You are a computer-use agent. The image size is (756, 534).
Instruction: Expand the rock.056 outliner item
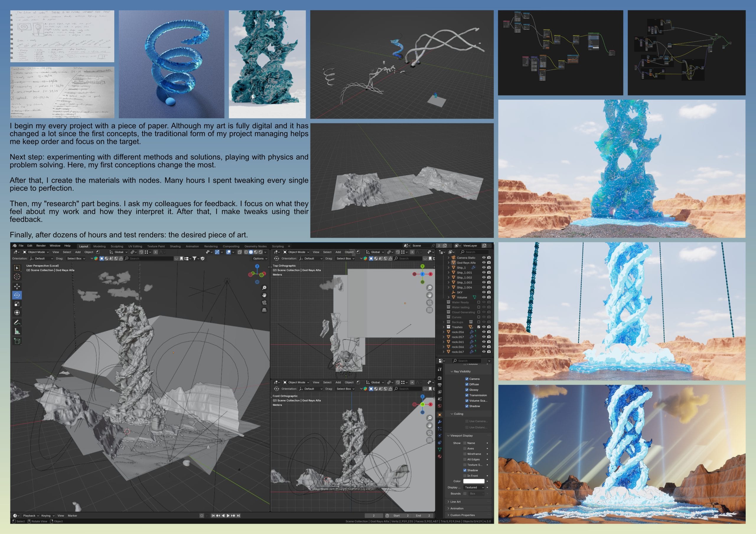pos(444,332)
